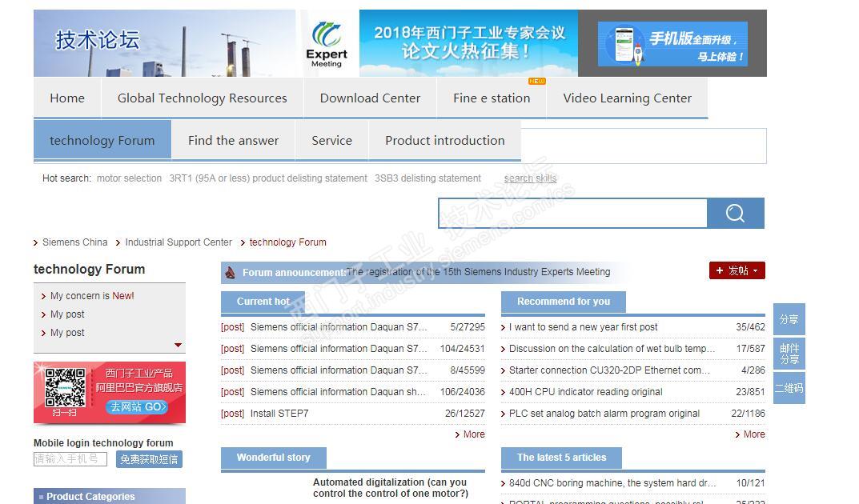Click the Product Categories sidebar header
The image size is (859, 504).
pyautogui.click(x=110, y=496)
